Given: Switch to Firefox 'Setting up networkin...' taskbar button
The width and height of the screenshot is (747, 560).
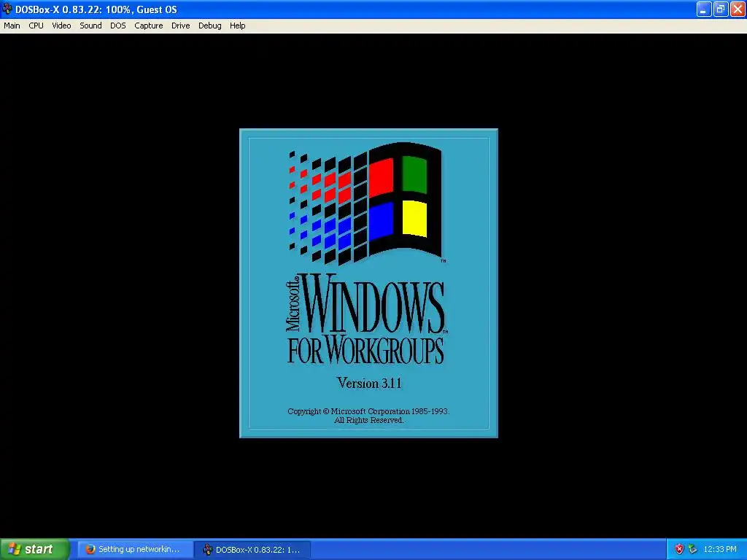Looking at the screenshot, I should [x=135, y=550].
